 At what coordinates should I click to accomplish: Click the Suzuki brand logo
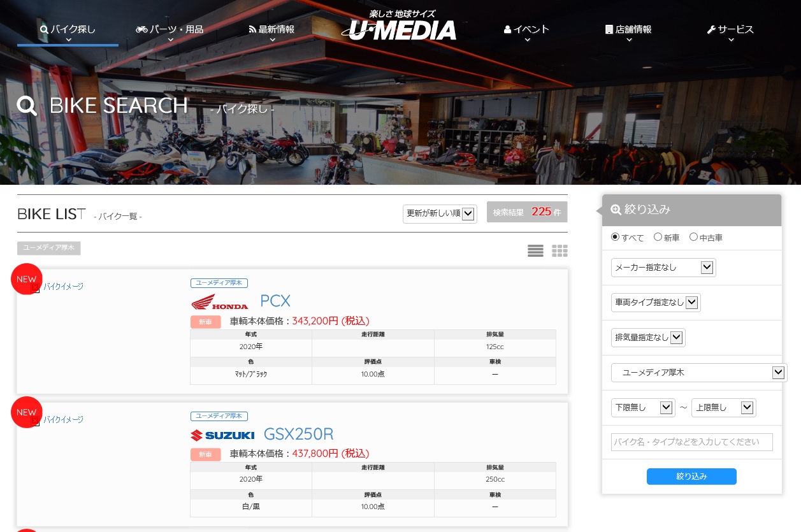222,435
